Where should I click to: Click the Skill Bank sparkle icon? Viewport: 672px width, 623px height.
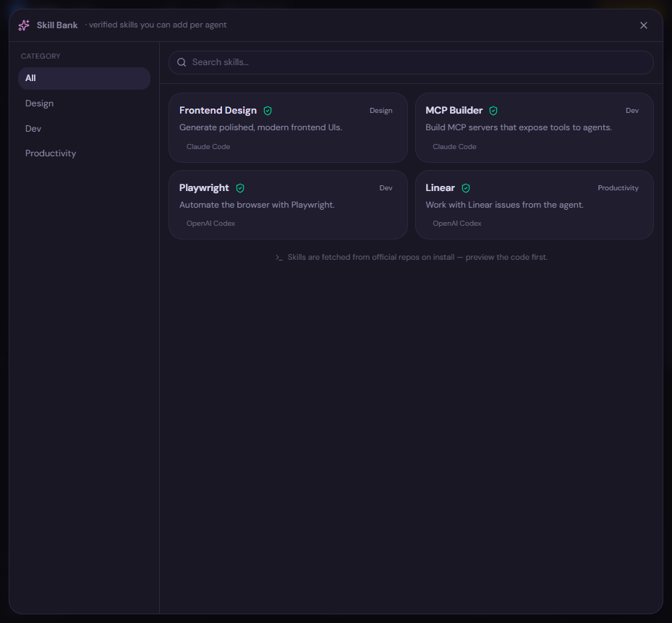pyautogui.click(x=24, y=25)
